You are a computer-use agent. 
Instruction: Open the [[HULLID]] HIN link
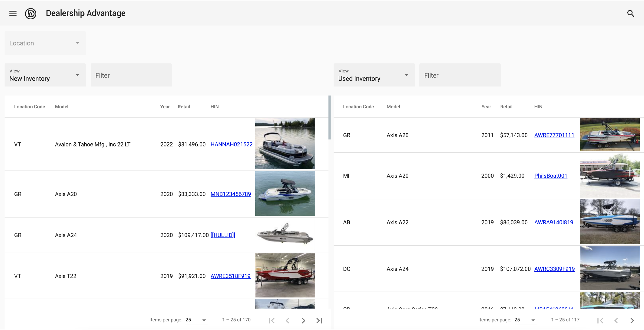(223, 235)
